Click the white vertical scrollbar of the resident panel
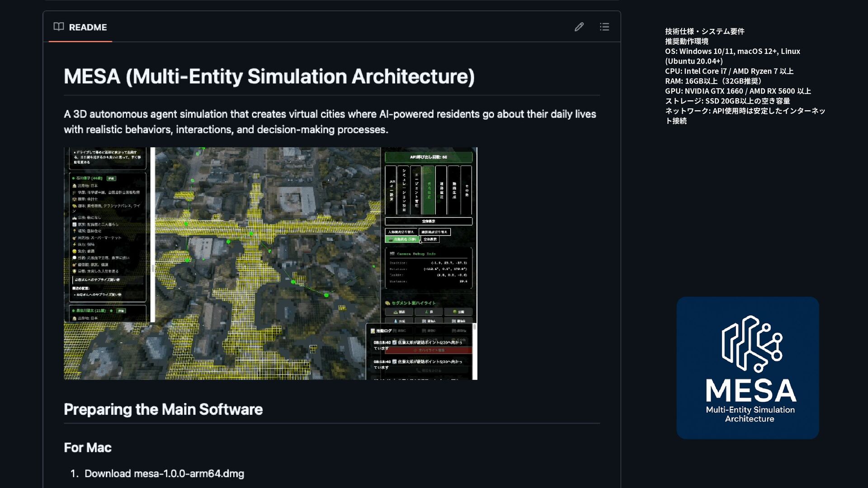Viewport: 868px width, 488px height. 153,235
